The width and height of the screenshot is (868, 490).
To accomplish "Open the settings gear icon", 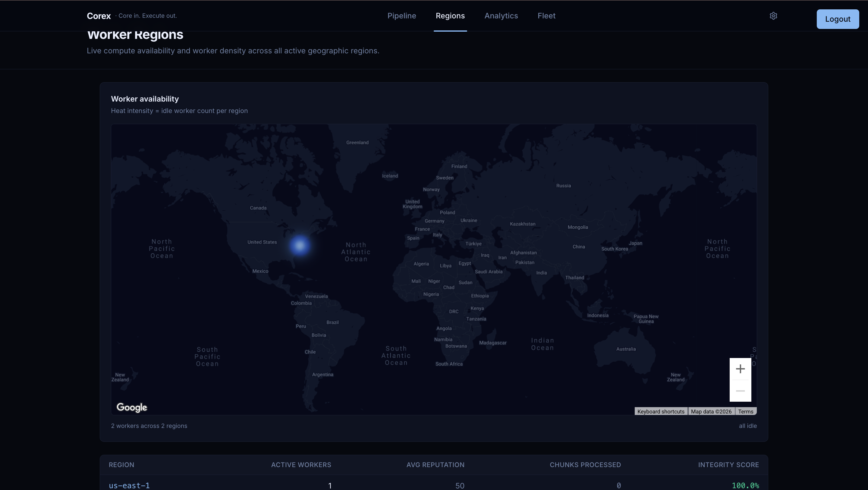I will pos(773,16).
